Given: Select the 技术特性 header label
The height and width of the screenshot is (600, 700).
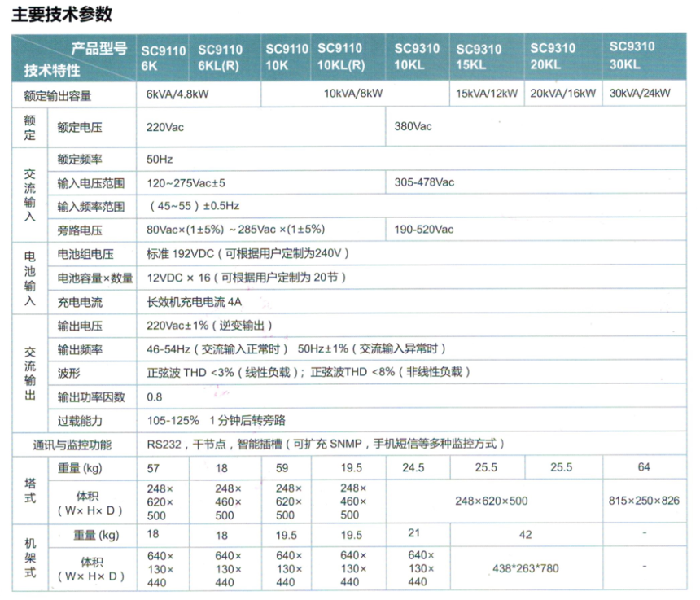Looking at the screenshot, I should (x=52, y=70).
